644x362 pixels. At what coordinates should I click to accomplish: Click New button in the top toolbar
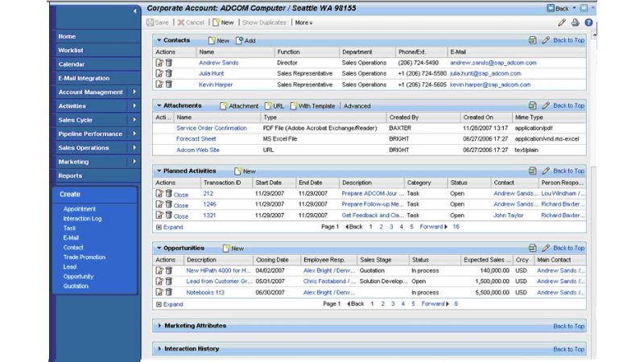[223, 23]
